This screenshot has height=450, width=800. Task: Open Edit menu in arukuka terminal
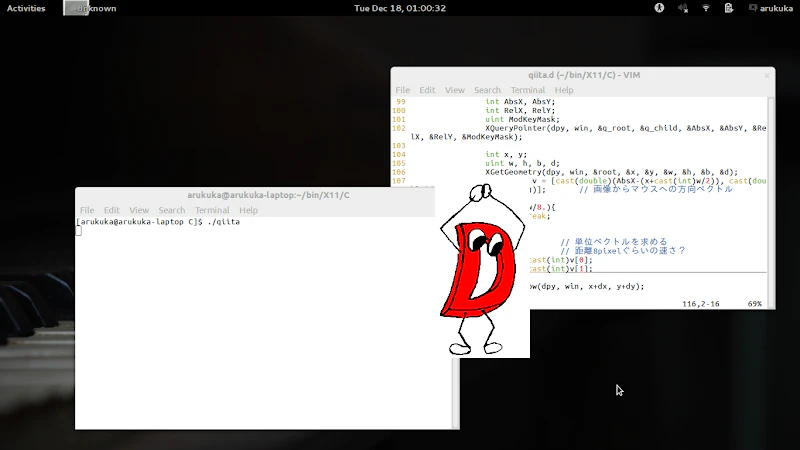point(111,210)
